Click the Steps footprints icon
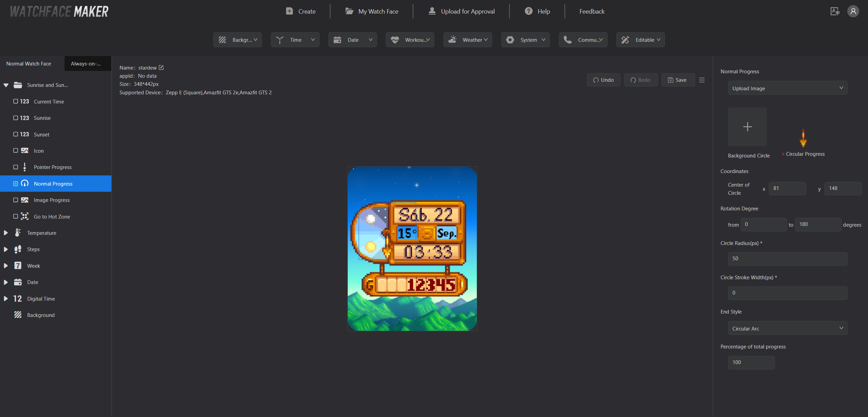This screenshot has width=868, height=417. (x=18, y=249)
